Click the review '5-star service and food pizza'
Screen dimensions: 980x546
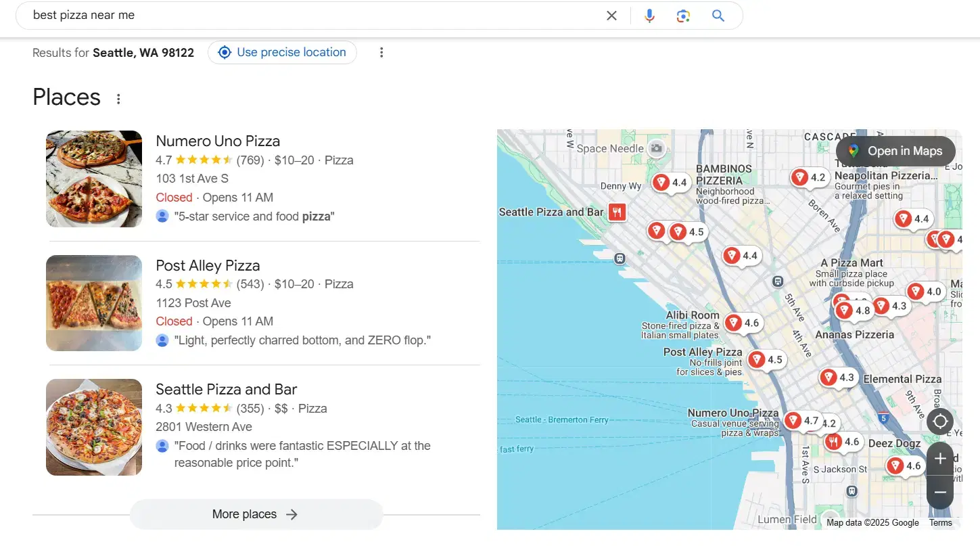[x=254, y=217]
